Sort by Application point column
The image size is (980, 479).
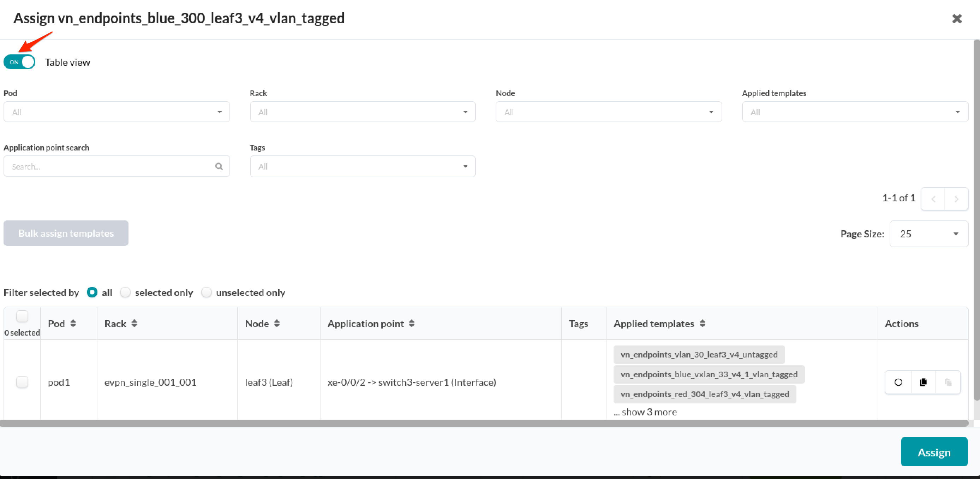pyautogui.click(x=411, y=323)
